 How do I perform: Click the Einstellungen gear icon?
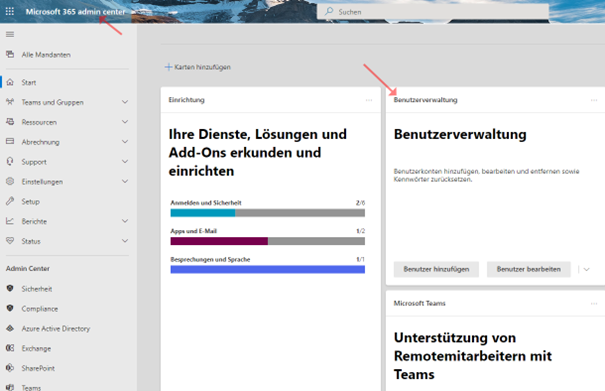(x=10, y=181)
